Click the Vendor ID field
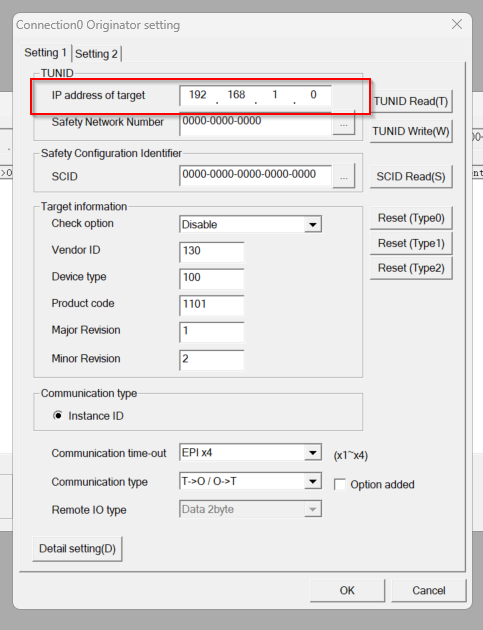Screen dimensions: 483x630 click(211, 252)
